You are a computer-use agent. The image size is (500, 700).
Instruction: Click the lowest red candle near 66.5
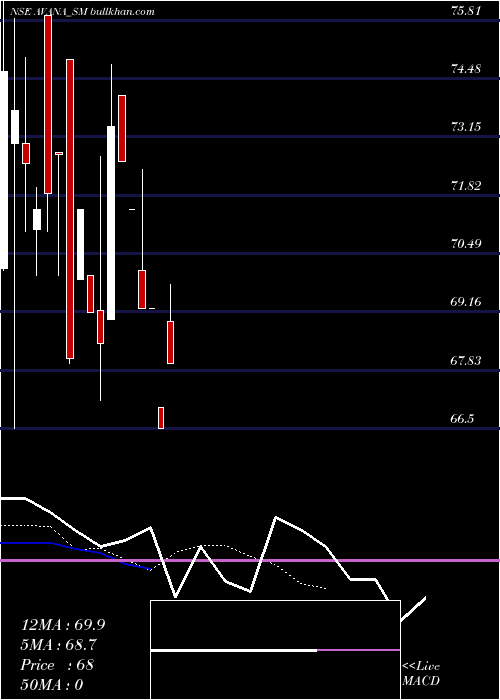(x=161, y=418)
